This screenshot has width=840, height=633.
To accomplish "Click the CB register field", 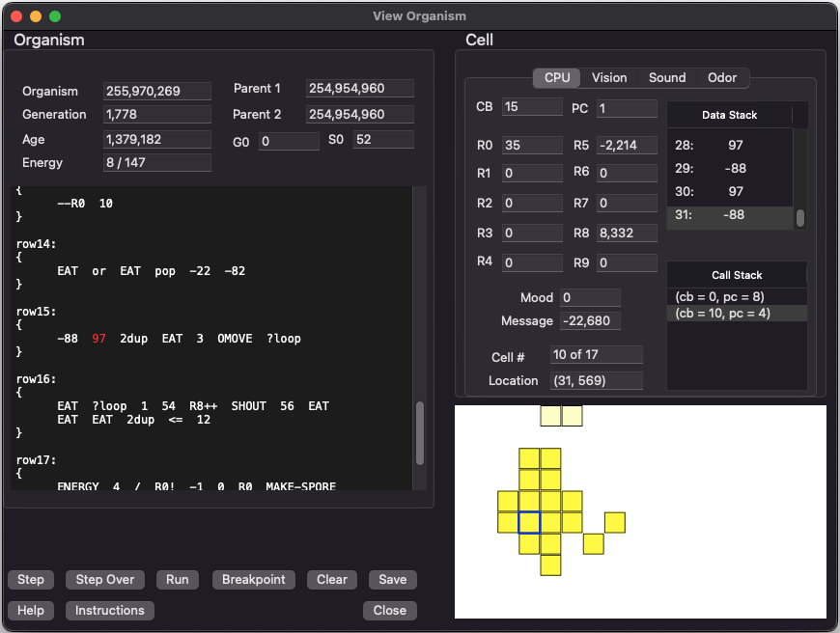I will click(533, 106).
